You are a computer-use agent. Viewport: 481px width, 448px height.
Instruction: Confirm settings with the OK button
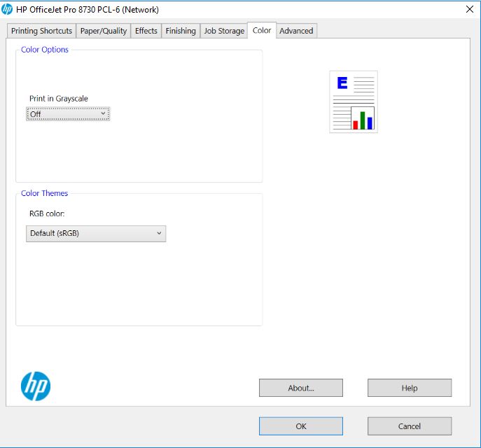pyautogui.click(x=300, y=426)
